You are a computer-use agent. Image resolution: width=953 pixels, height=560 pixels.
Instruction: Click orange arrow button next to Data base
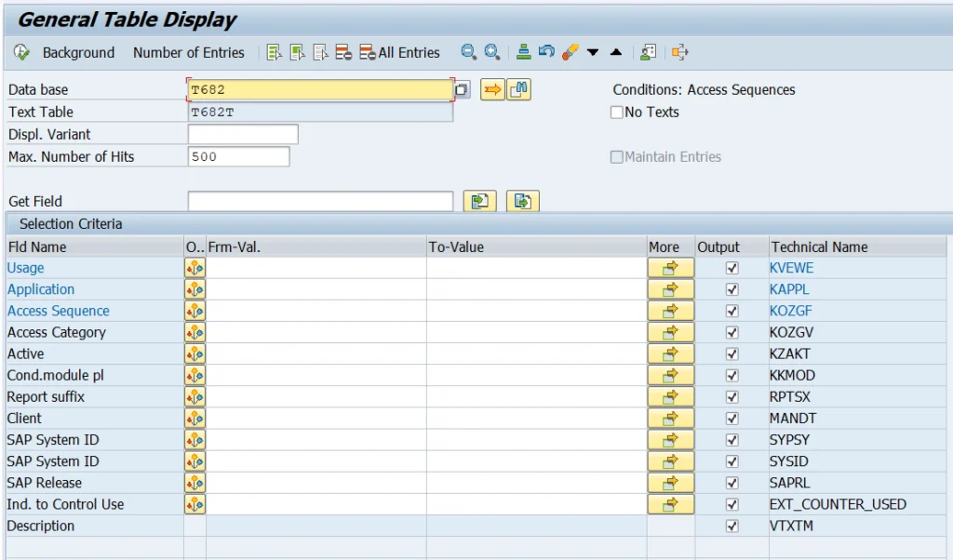(492, 90)
